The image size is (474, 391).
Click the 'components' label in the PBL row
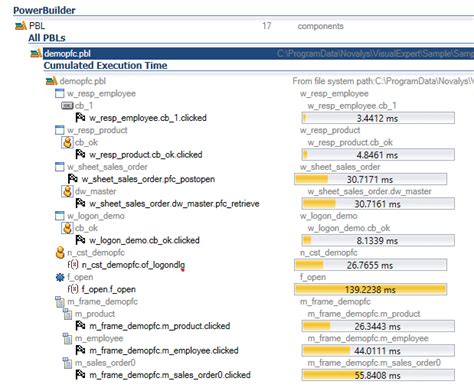click(x=321, y=26)
